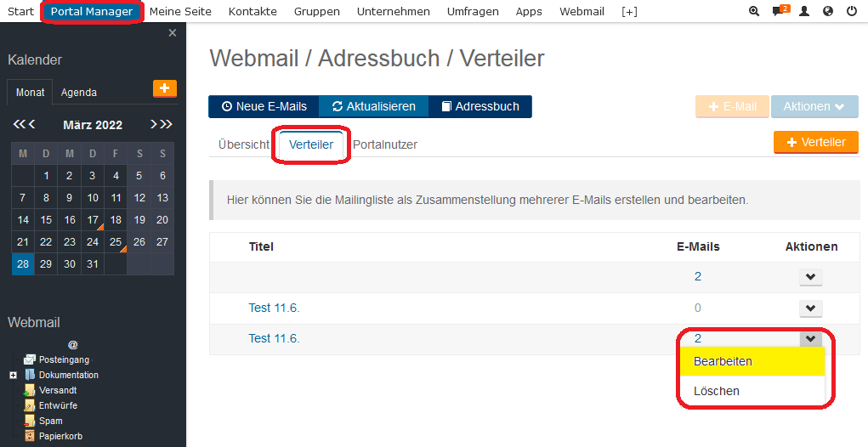Viewport: 868px width, 447px height.
Task: Click email count 2 in untitled row
Action: point(697,276)
